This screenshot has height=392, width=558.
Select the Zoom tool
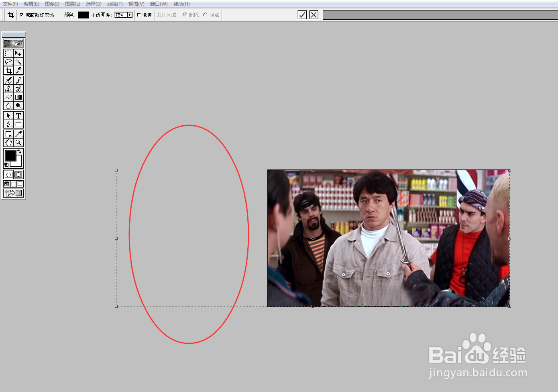[18, 143]
